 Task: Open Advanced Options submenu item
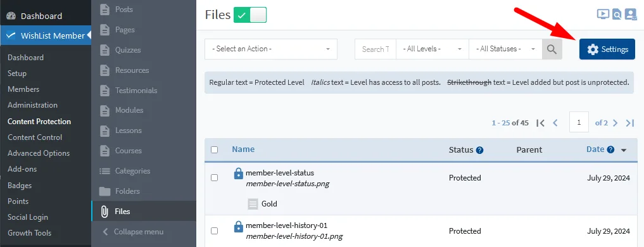[x=39, y=153]
